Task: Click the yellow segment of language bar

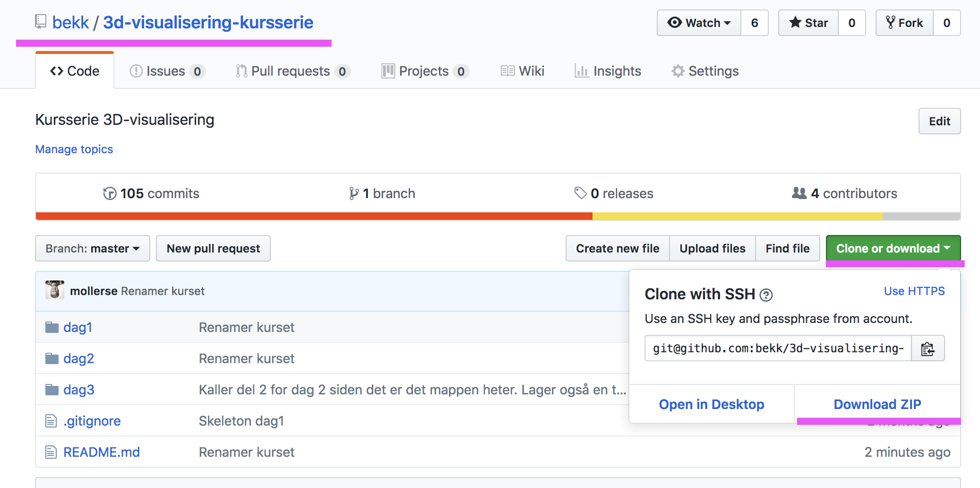Action: coord(737,217)
